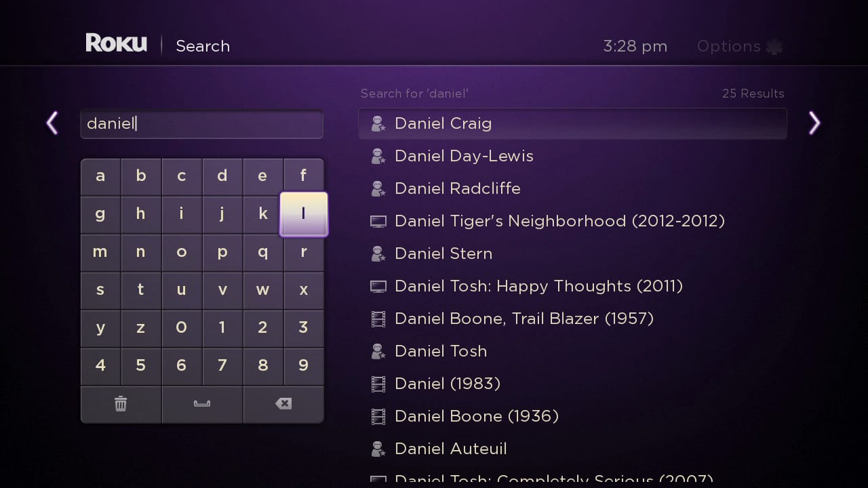
Task: Select the Daniel Auteuil result
Action: coord(450,449)
